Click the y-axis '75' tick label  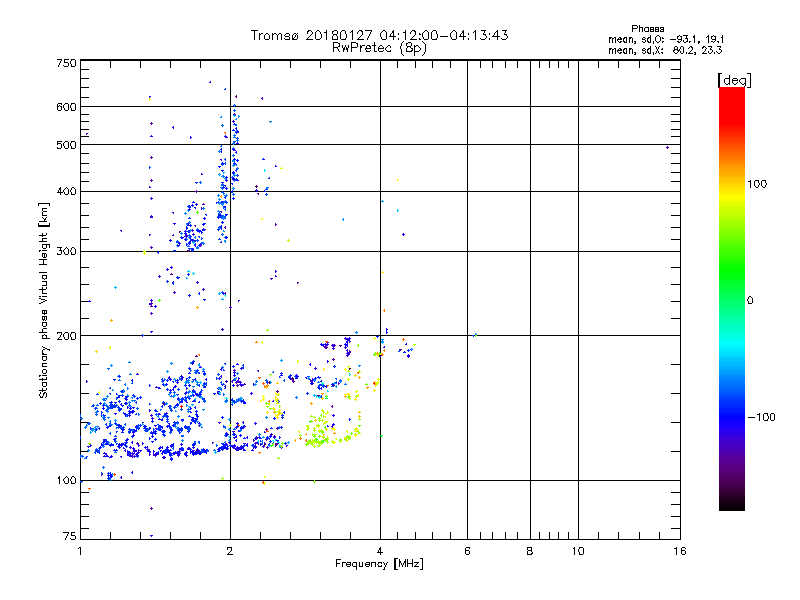click(x=70, y=536)
